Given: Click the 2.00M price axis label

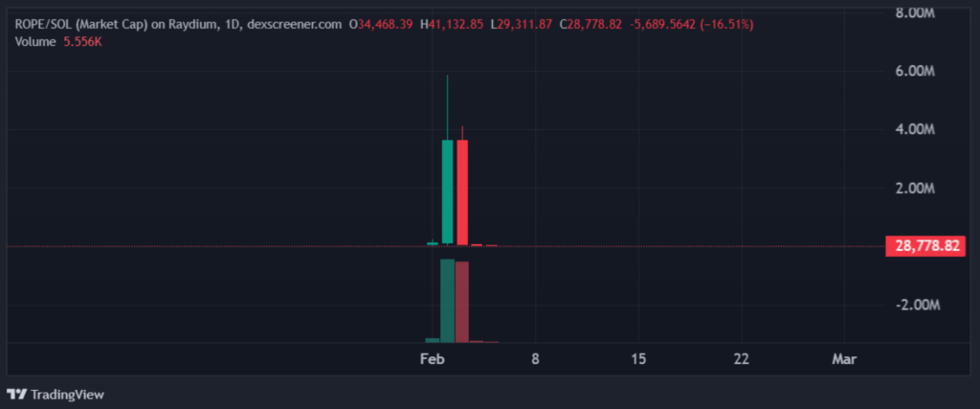Looking at the screenshot, I should pyautogui.click(x=915, y=189).
